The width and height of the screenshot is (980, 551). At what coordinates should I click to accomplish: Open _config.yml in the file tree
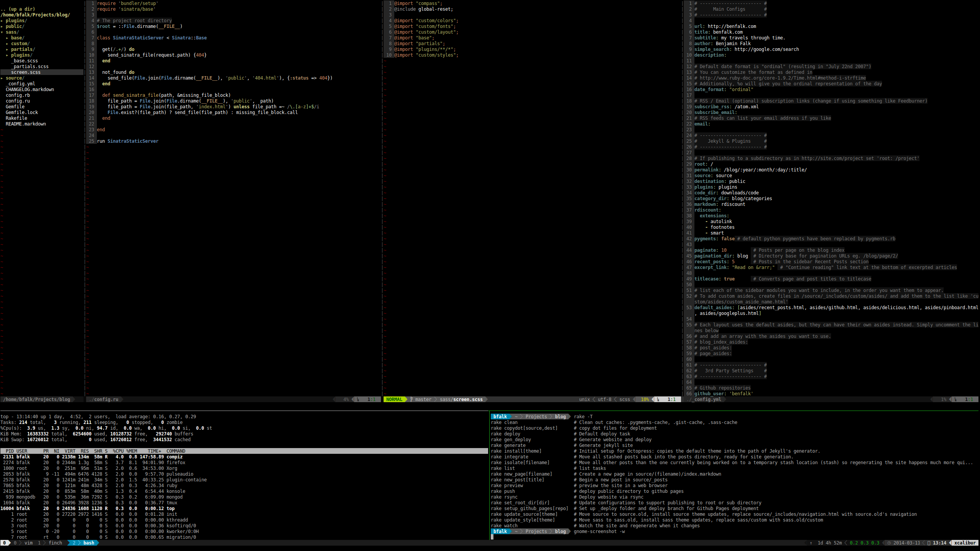[20, 84]
